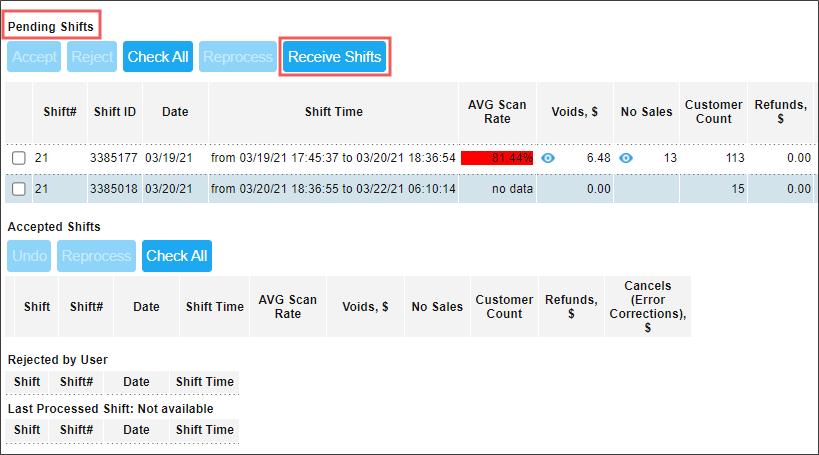Screen dimensions: 819x455
Task: Accept the selected pending shifts
Action: click(34, 57)
